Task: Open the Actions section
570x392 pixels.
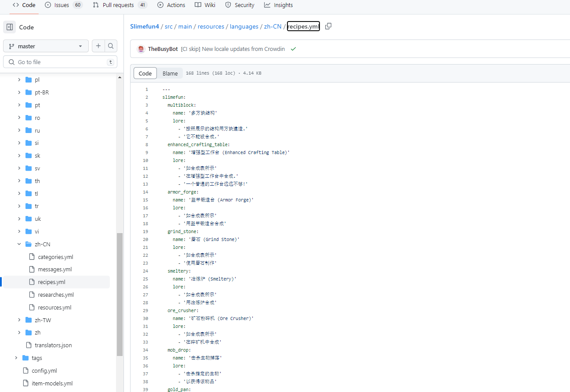Action: tap(171, 5)
